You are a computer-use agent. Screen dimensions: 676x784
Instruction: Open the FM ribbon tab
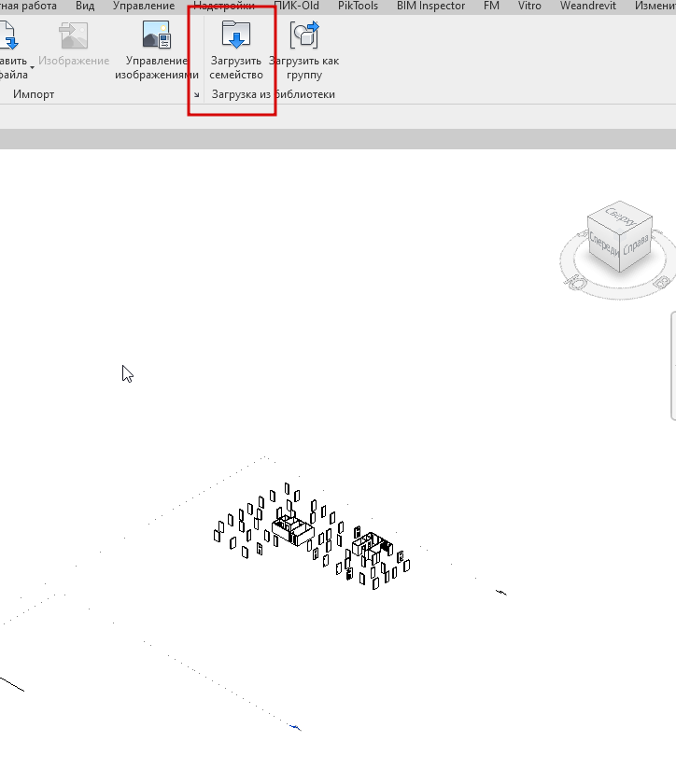point(491,6)
